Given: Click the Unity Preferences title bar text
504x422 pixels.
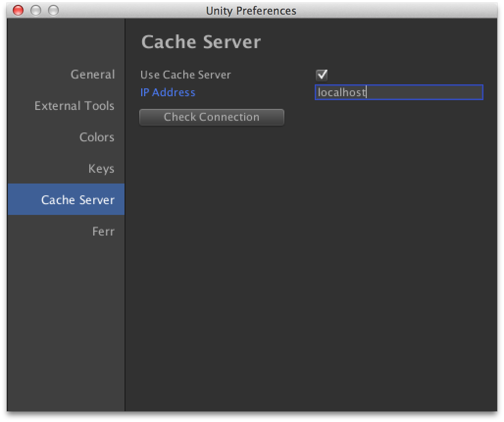Looking at the screenshot, I should [x=251, y=11].
